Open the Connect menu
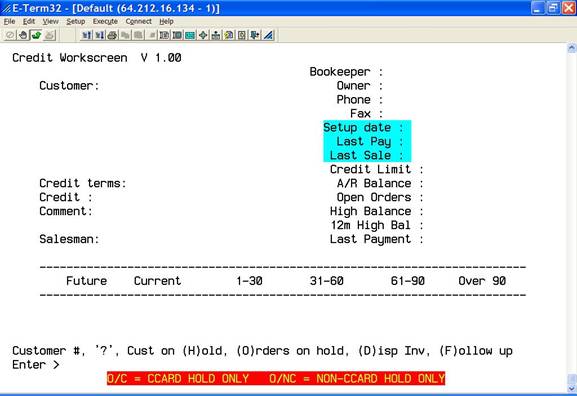 [138, 21]
